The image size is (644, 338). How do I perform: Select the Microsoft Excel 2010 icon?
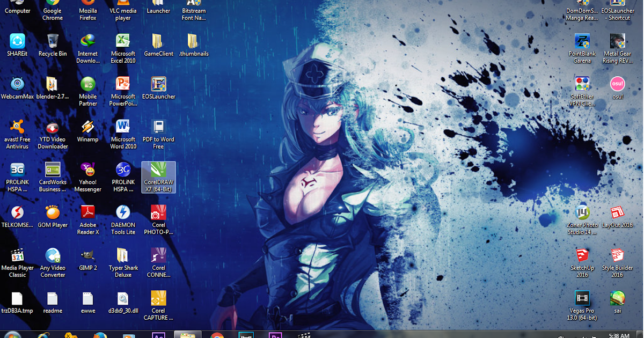(123, 48)
